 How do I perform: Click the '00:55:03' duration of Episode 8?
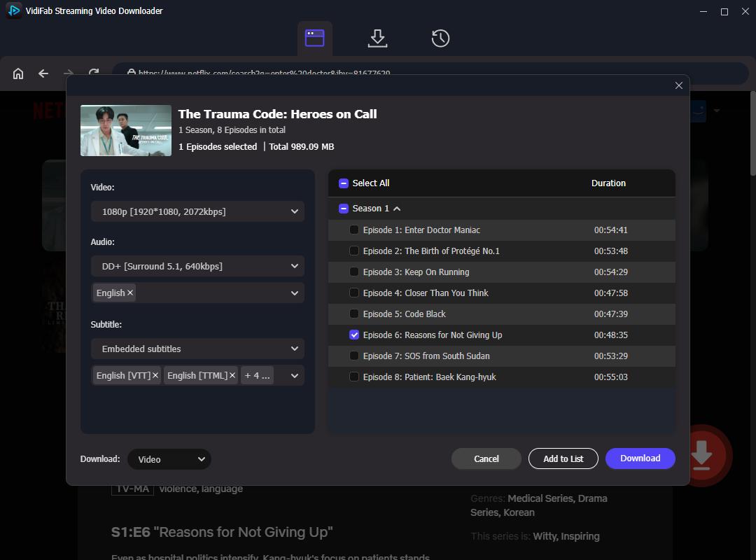[x=611, y=377]
